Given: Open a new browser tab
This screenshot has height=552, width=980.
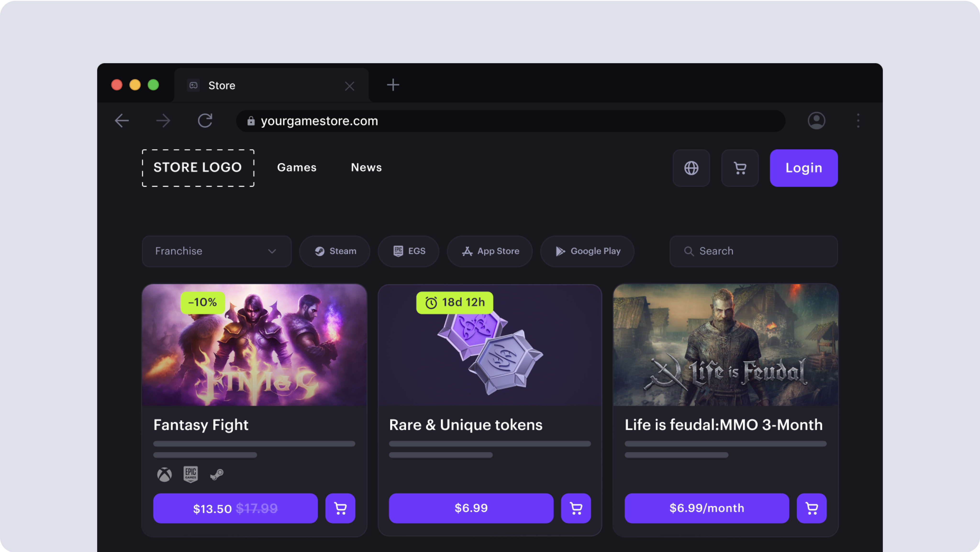Looking at the screenshot, I should 393,85.
